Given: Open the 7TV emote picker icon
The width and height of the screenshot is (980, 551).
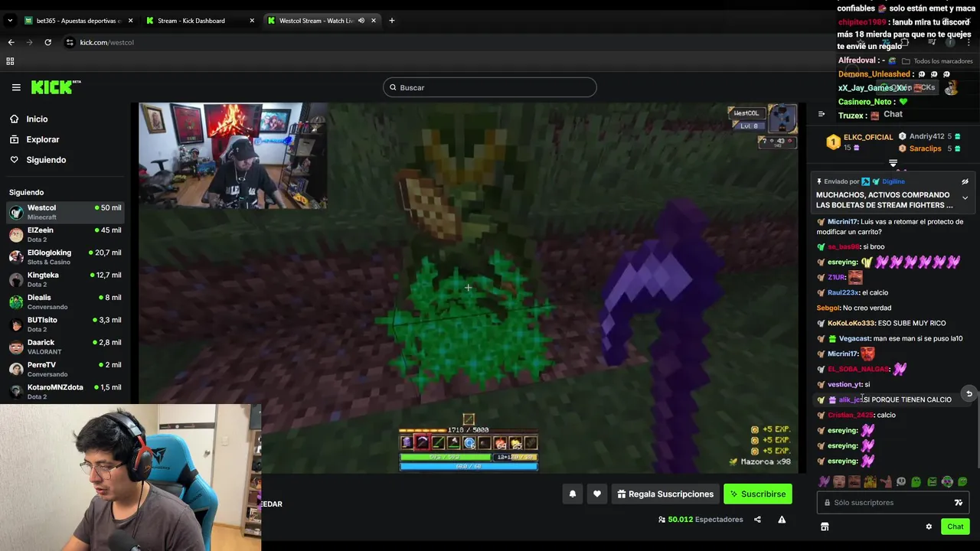Looking at the screenshot, I should tap(958, 503).
